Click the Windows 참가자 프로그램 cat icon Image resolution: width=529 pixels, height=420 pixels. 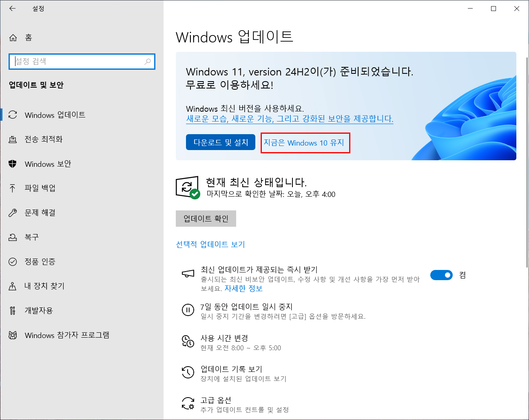13,335
